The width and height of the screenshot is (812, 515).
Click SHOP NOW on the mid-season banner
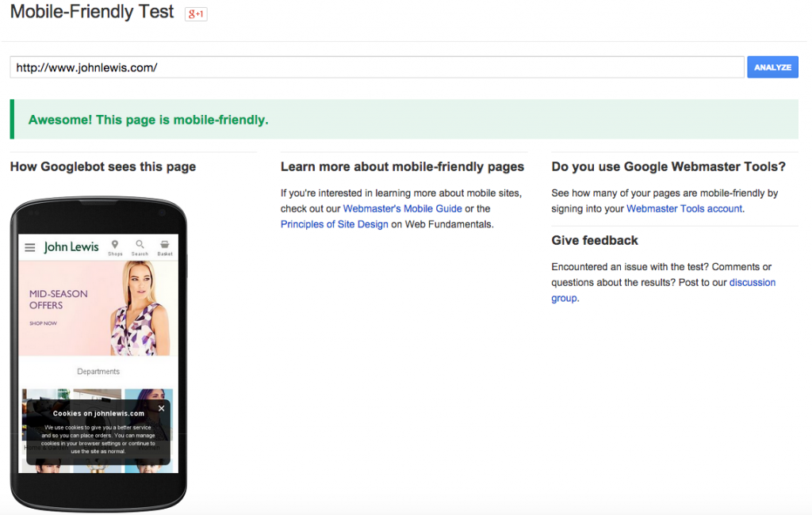[x=43, y=323]
